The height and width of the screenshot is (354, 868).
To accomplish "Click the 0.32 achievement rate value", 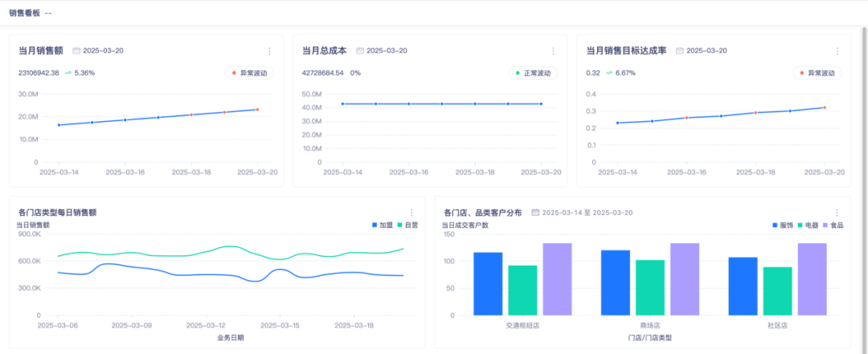I will point(593,72).
